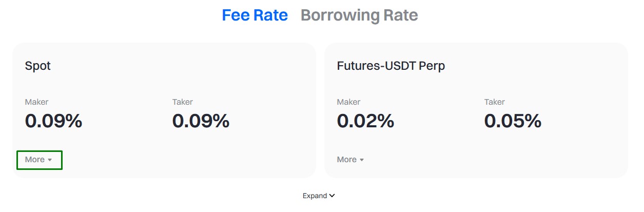Expand More under the Spot card

(39, 160)
